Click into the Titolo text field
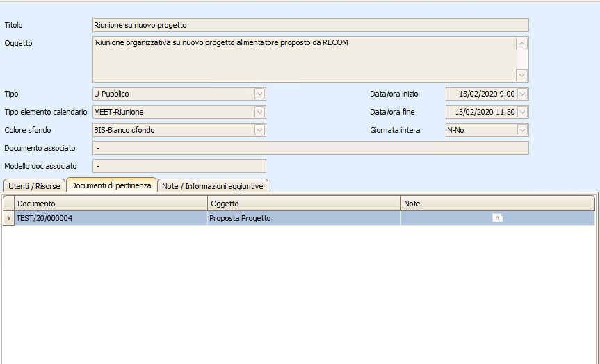Image resolution: width=600 pixels, height=364 pixels. 310,25
